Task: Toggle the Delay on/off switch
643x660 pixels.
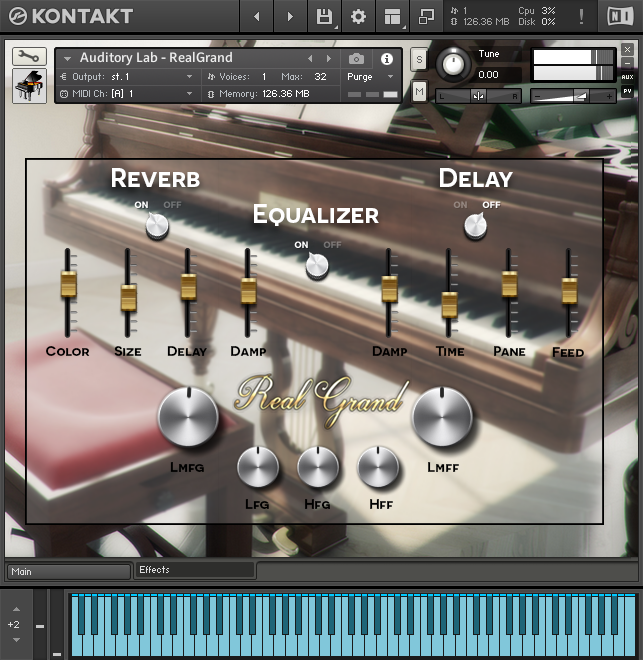Action: click(475, 226)
